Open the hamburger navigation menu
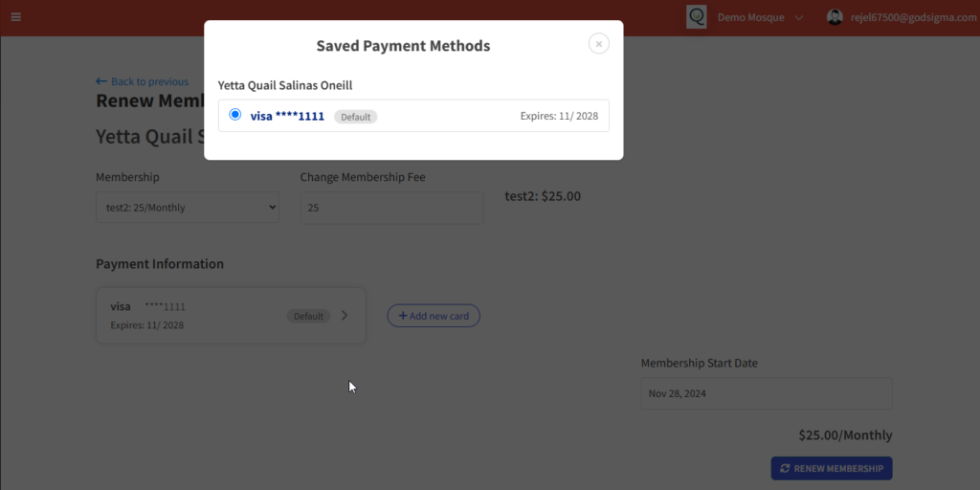The image size is (980, 490). pyautogui.click(x=15, y=17)
